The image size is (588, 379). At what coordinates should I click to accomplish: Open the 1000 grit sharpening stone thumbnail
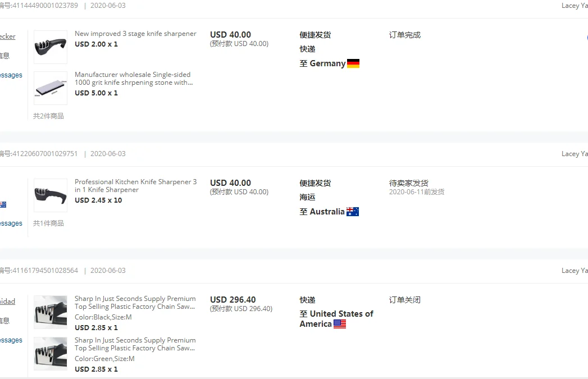coord(51,88)
